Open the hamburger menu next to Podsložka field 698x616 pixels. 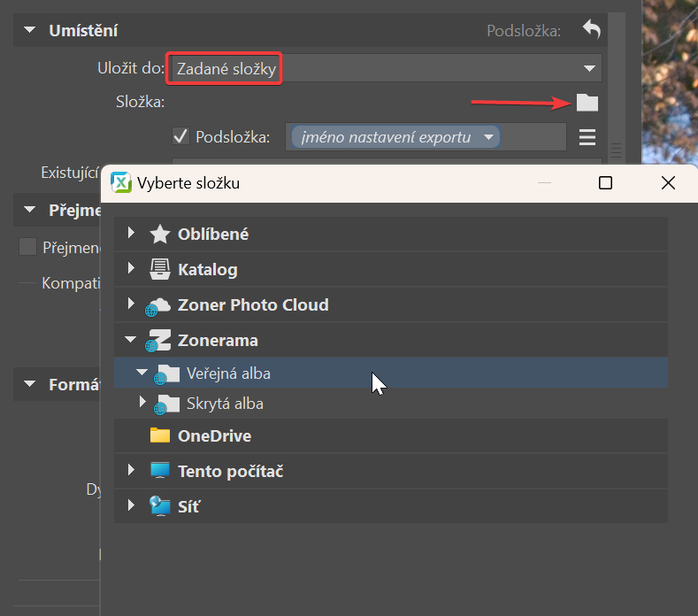[x=587, y=136]
